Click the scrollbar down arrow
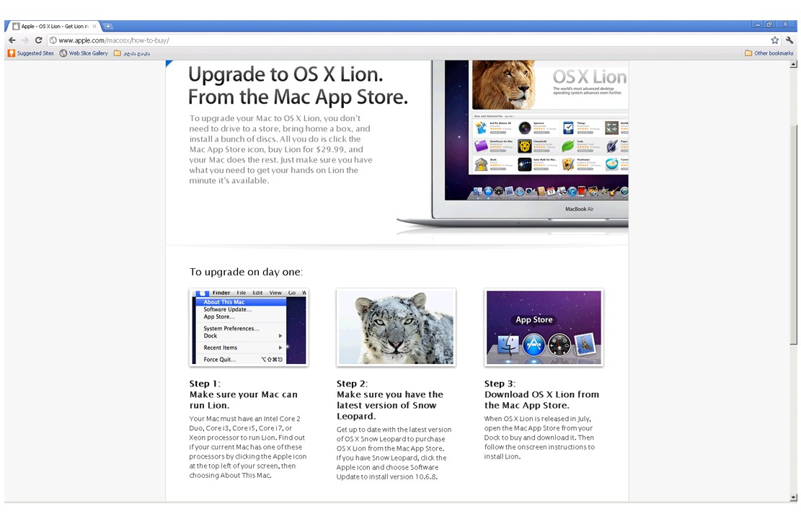 pos(793,497)
